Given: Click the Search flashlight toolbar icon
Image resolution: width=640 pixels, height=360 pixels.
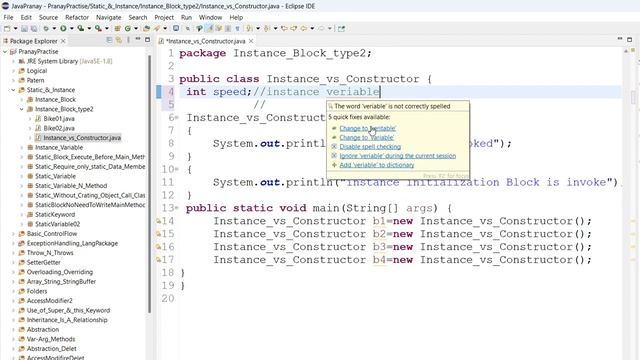Looking at the screenshot, I should [157, 29].
